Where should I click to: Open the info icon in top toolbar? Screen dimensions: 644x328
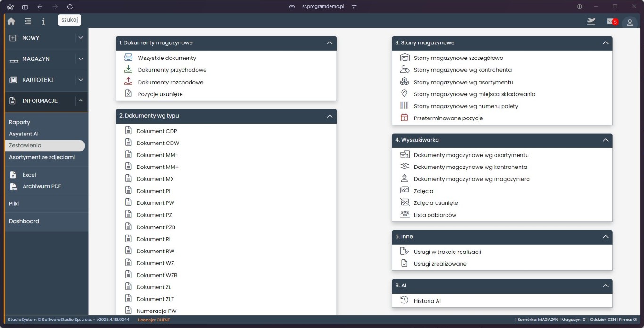(x=43, y=21)
